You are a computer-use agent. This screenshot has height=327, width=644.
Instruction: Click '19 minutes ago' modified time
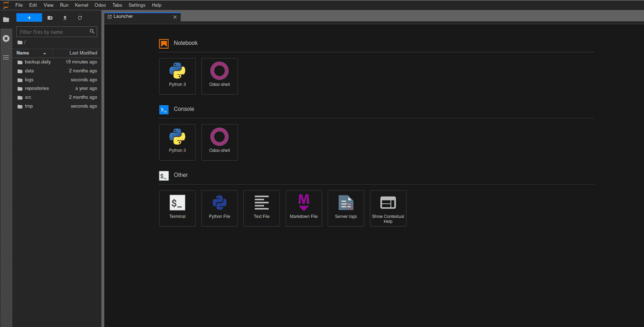[x=81, y=62]
